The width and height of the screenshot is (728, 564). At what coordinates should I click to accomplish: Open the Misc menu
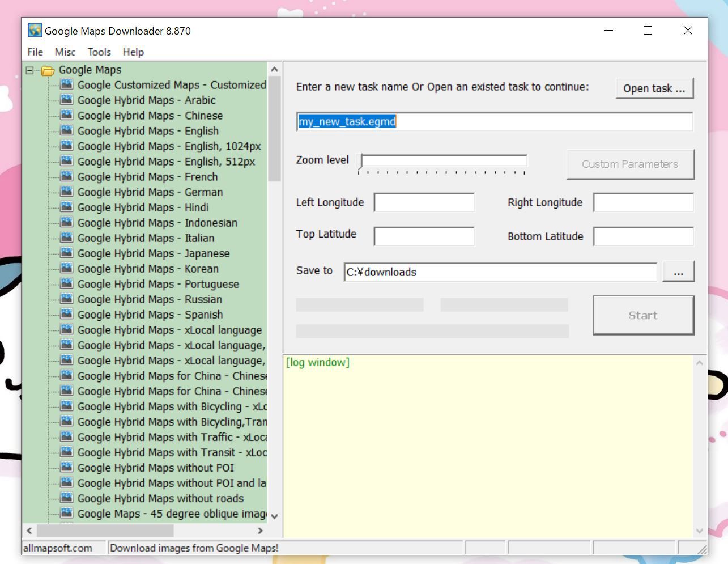(x=65, y=52)
